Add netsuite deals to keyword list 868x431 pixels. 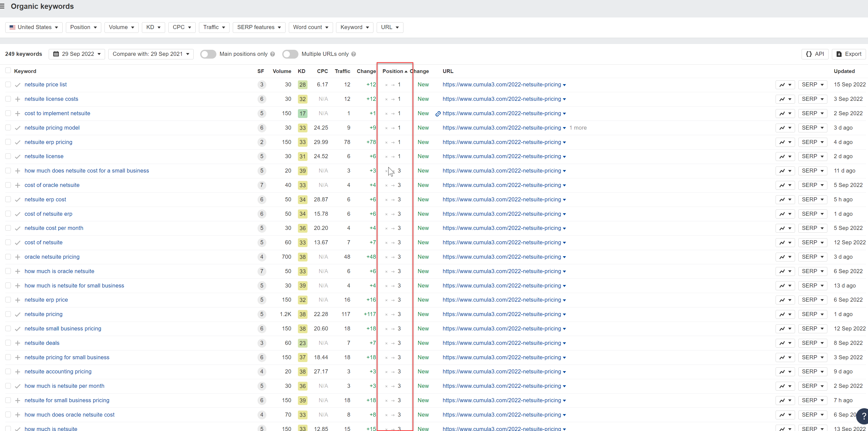pyautogui.click(x=17, y=343)
